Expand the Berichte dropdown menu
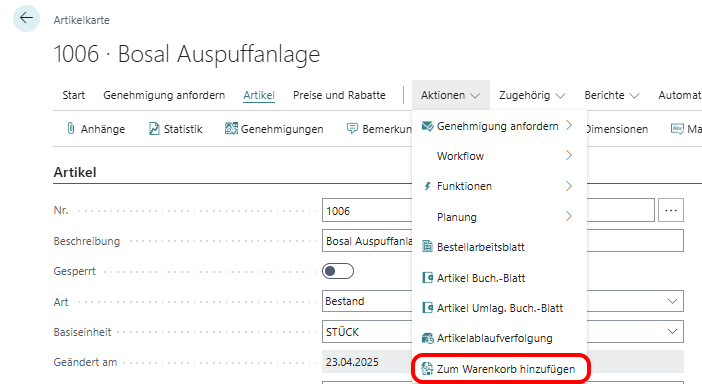Image resolution: width=702 pixels, height=384 pixels. [611, 95]
